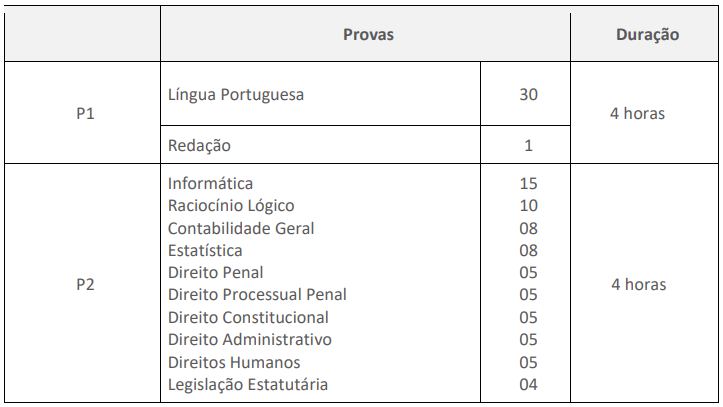Select the Direito Processual Penal entry
723x407 pixels.
(x=257, y=295)
